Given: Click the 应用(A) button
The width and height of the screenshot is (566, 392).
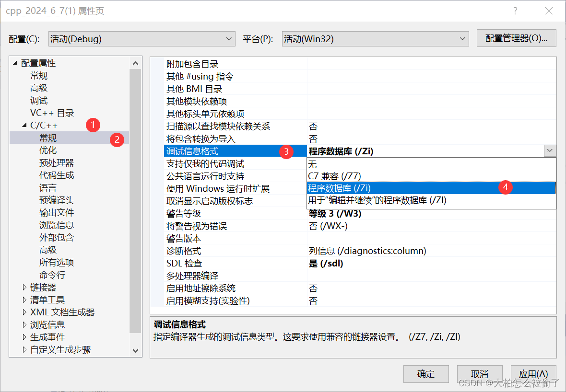Looking at the screenshot, I should 533,374.
